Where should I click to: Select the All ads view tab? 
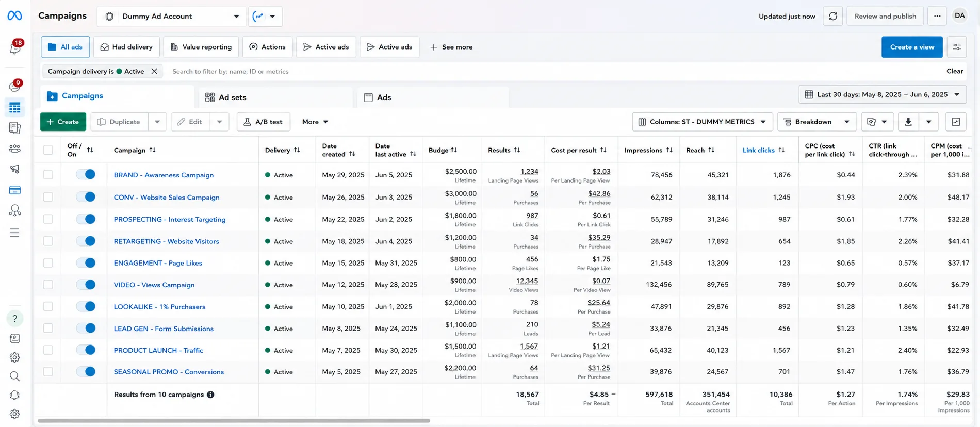coord(66,47)
